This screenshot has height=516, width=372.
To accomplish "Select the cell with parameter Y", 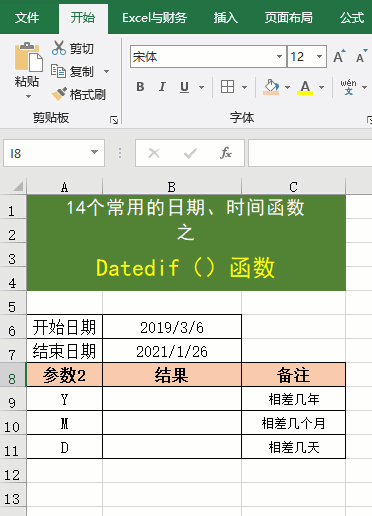I will pyautogui.click(x=64, y=399).
